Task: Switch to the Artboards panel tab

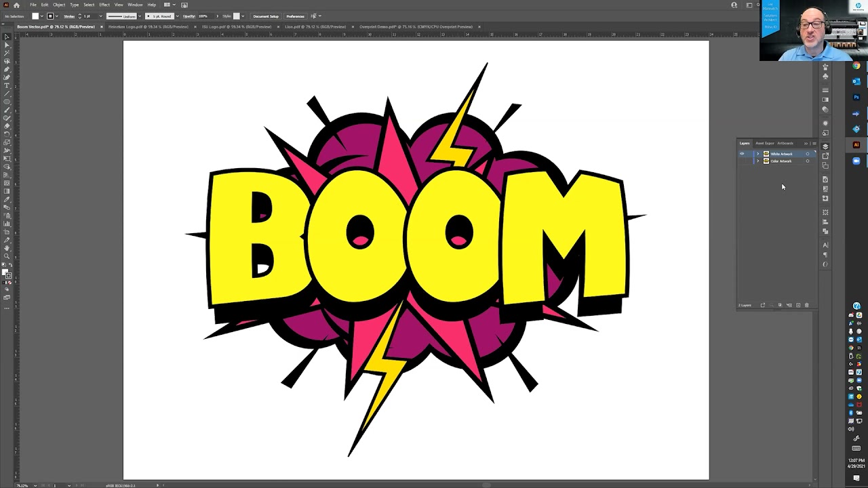Action: pyautogui.click(x=785, y=143)
